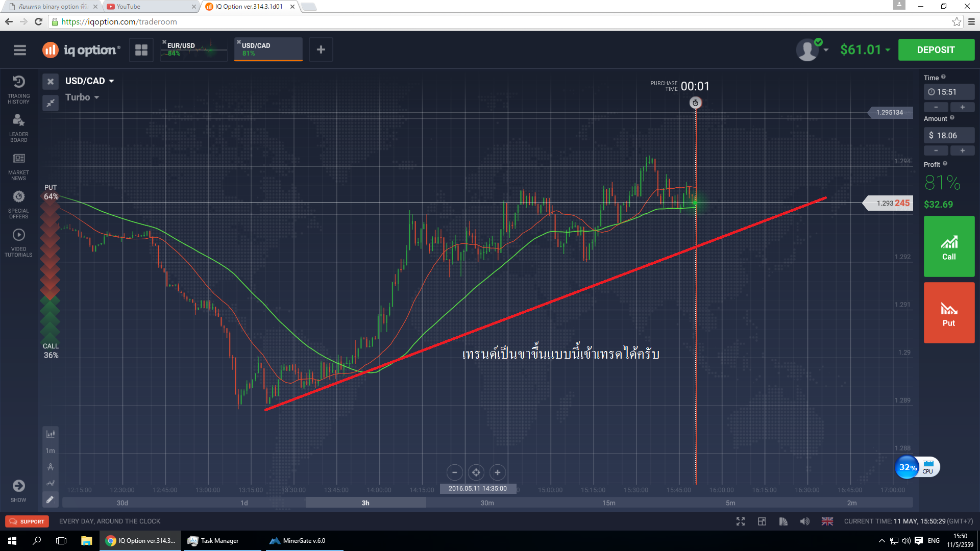The height and width of the screenshot is (551, 980).
Task: Click the Amount input field showing 18.06
Action: click(949, 135)
